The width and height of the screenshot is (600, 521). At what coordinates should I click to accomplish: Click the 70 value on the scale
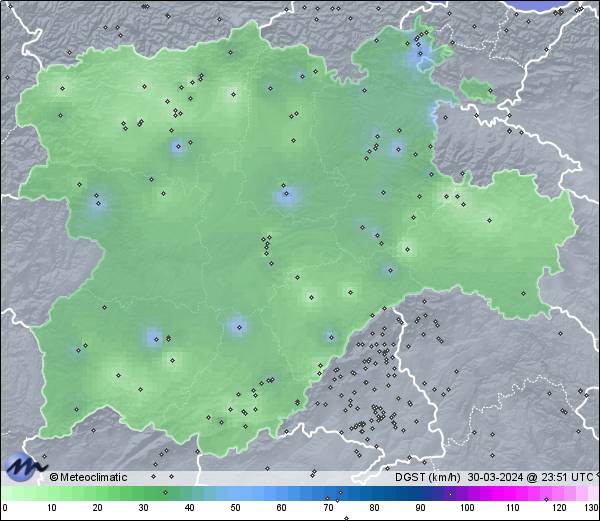coord(328,508)
